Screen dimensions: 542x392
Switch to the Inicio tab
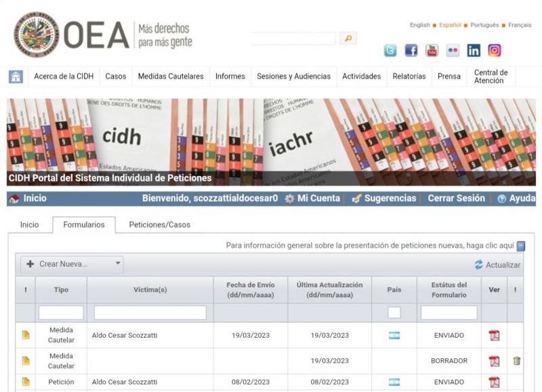pos(29,225)
